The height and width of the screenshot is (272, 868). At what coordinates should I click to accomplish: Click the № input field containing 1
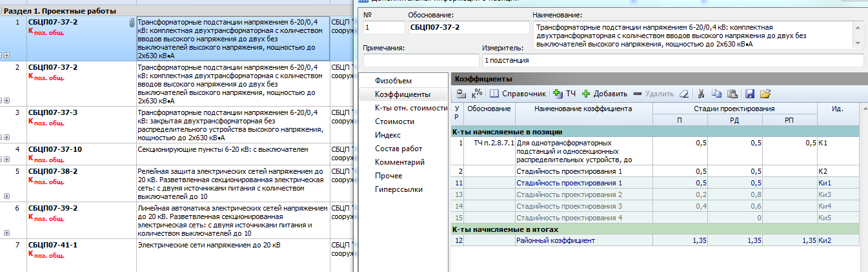click(x=383, y=28)
